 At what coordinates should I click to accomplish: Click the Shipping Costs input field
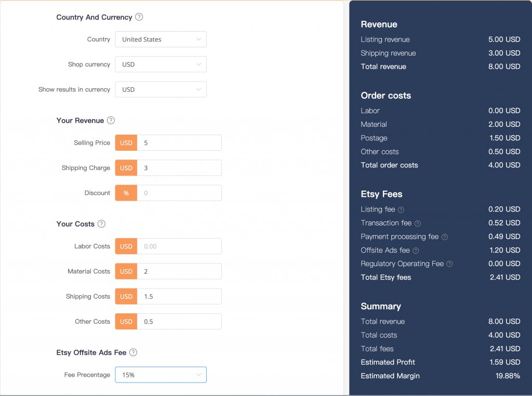(179, 296)
